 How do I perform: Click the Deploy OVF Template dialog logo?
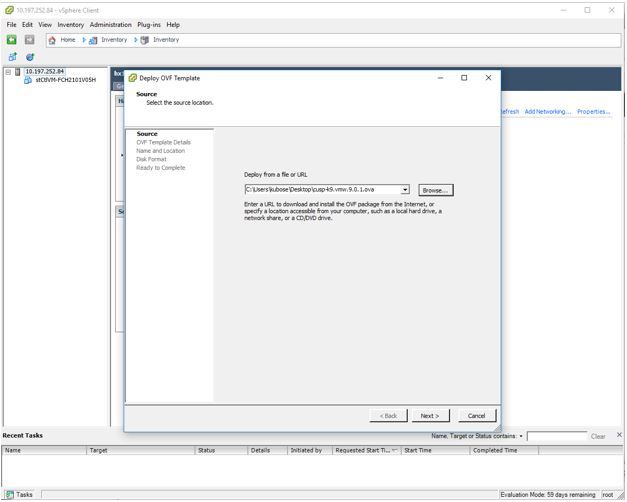point(133,78)
